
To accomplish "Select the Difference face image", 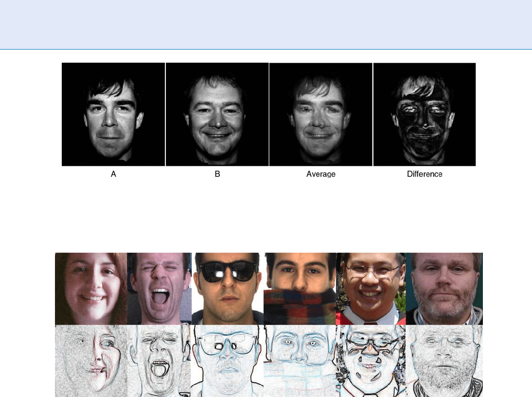I will (425, 115).
